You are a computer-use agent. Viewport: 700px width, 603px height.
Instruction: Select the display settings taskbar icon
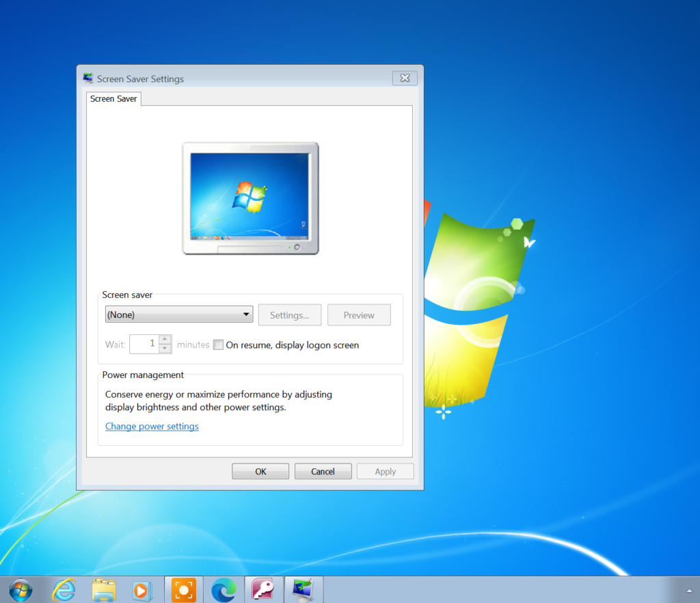(303, 589)
